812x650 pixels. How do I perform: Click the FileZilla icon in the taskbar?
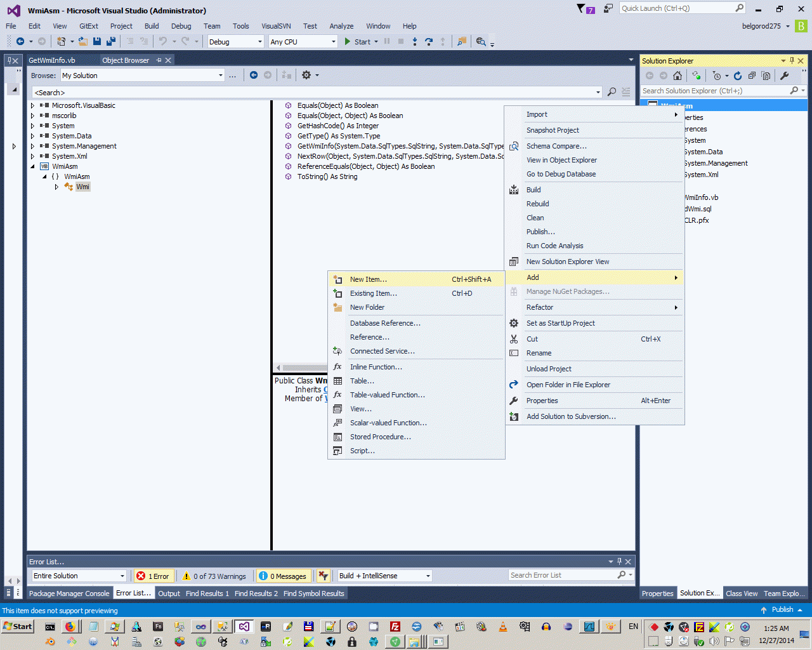point(395,627)
